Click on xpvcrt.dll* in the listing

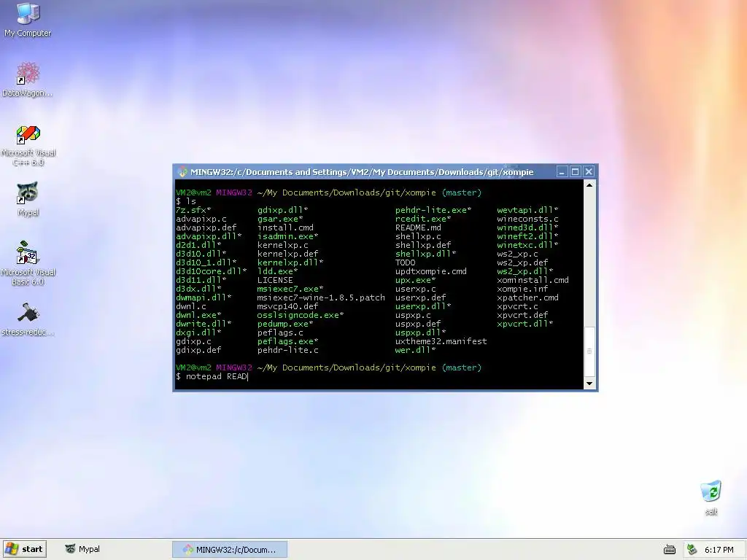(x=525, y=324)
